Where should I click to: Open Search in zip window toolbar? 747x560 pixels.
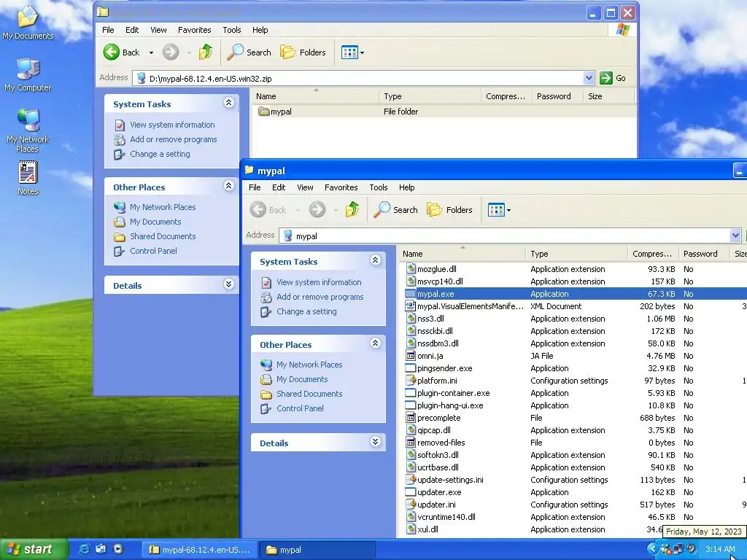coord(249,52)
